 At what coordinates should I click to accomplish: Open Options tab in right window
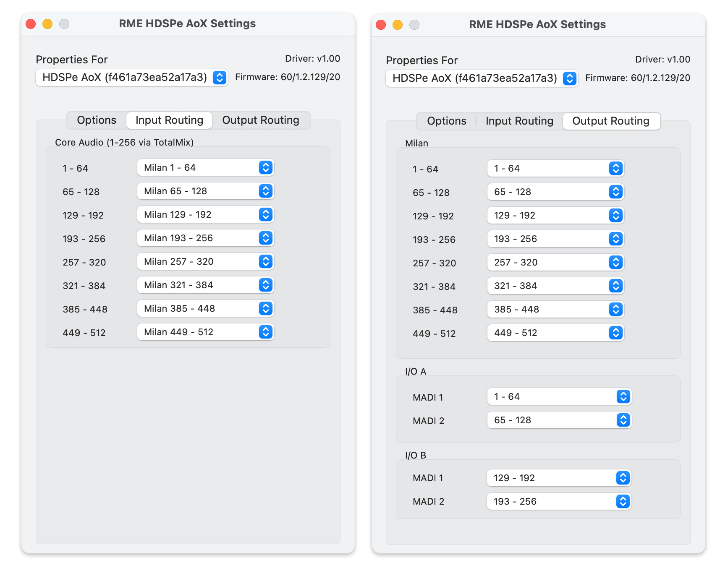click(x=447, y=121)
